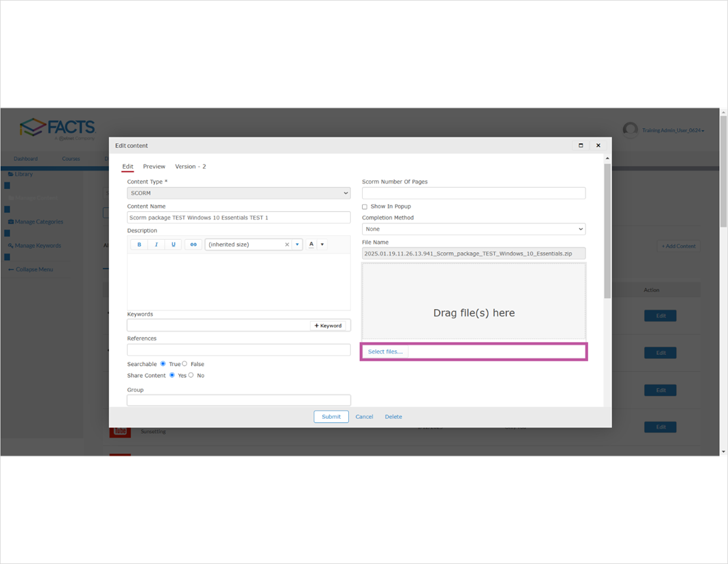728x564 pixels.
Task: Enable the Show In Popup checkbox
Action: click(365, 206)
